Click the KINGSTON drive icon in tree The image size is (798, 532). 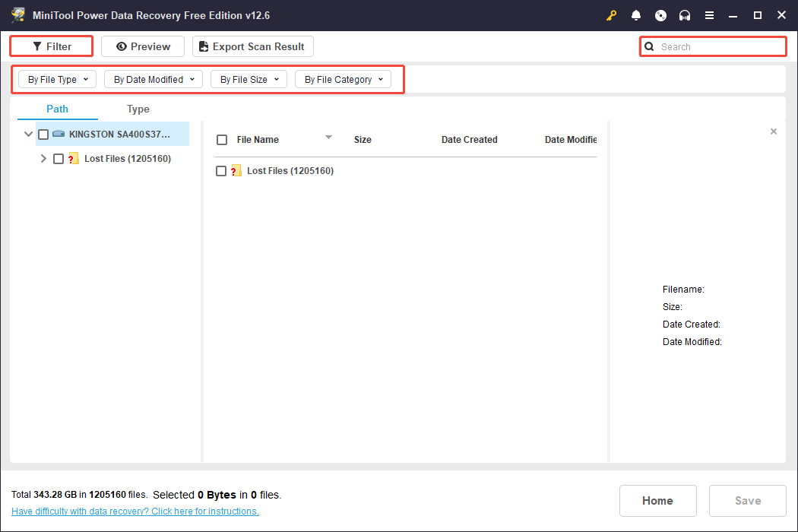pyautogui.click(x=59, y=134)
